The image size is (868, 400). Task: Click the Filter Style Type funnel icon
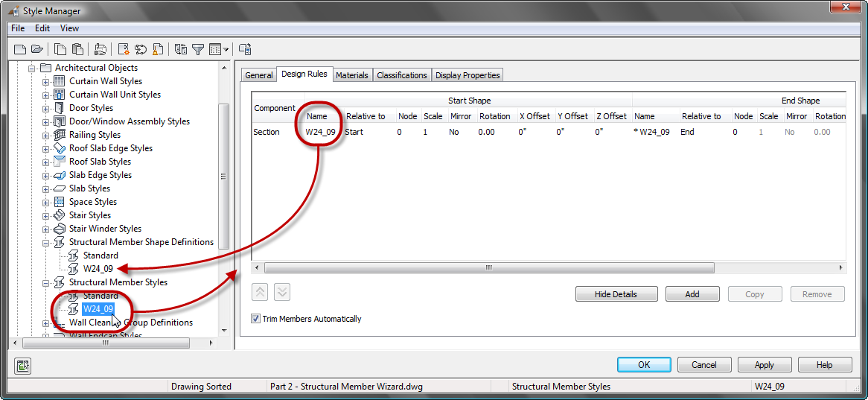pos(197,49)
